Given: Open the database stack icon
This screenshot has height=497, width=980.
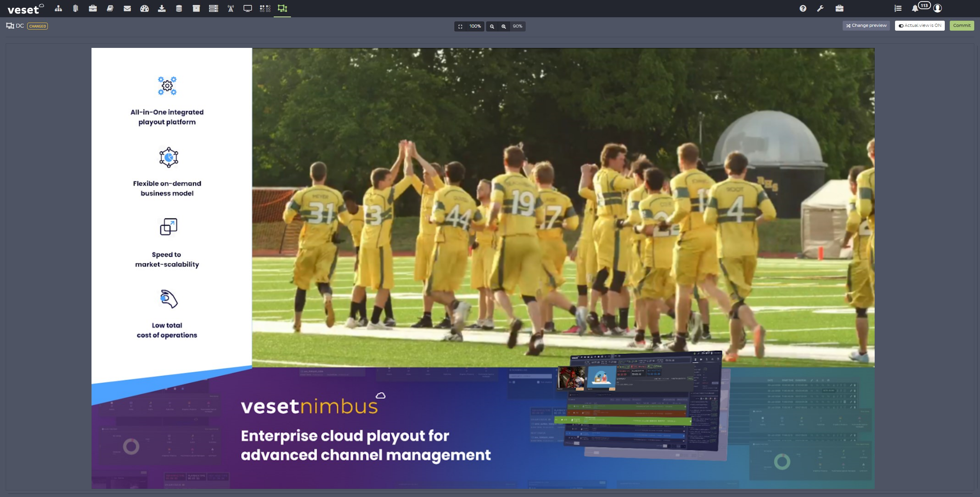Looking at the screenshot, I should tap(179, 8).
